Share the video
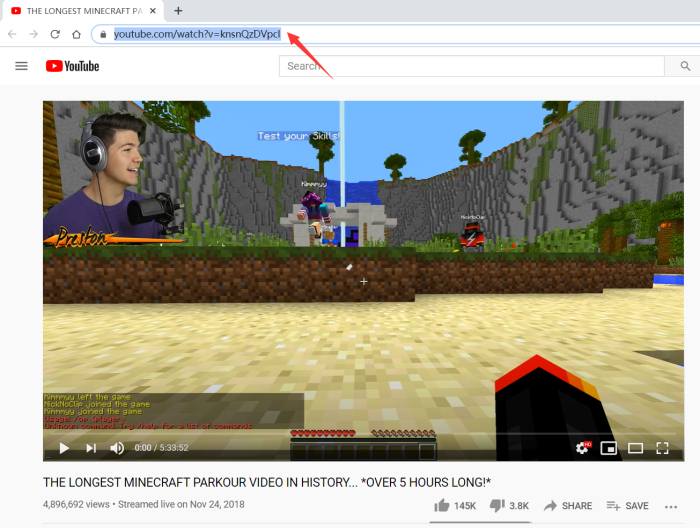The image size is (700, 528). point(568,506)
